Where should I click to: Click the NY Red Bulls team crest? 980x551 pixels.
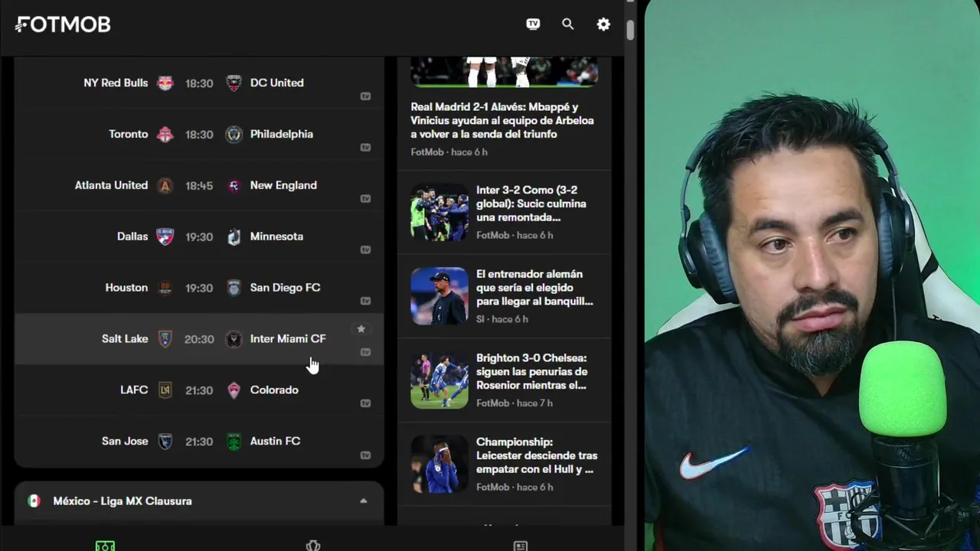165,83
